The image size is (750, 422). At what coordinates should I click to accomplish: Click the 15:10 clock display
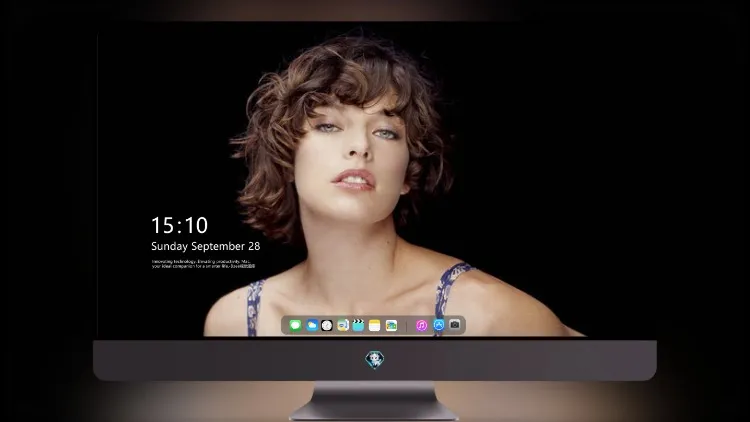click(x=179, y=225)
